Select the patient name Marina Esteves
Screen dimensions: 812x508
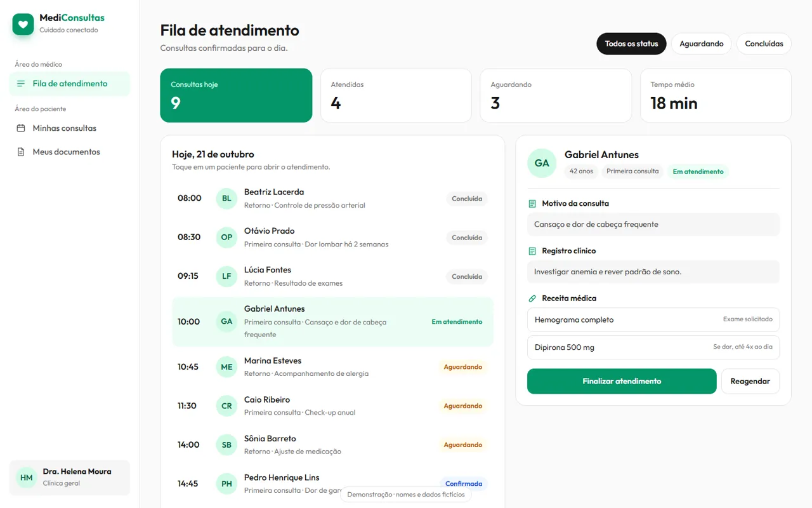coord(273,361)
